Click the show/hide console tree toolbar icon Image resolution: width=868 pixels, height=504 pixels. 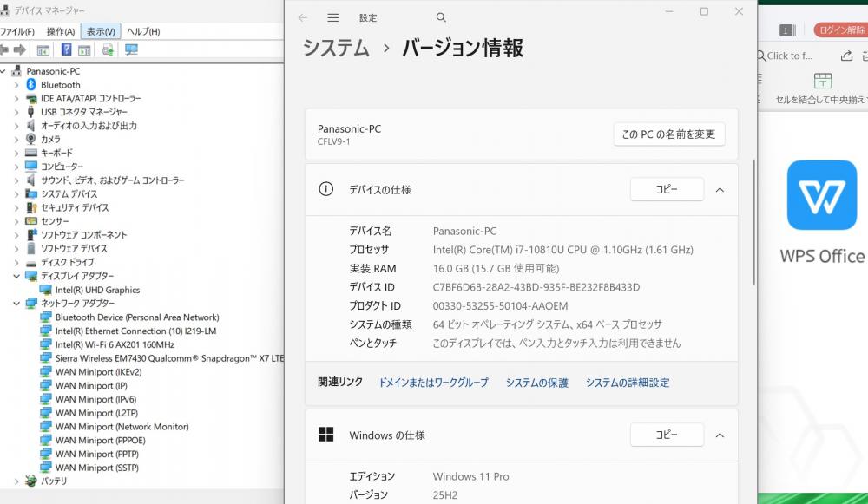(x=43, y=50)
